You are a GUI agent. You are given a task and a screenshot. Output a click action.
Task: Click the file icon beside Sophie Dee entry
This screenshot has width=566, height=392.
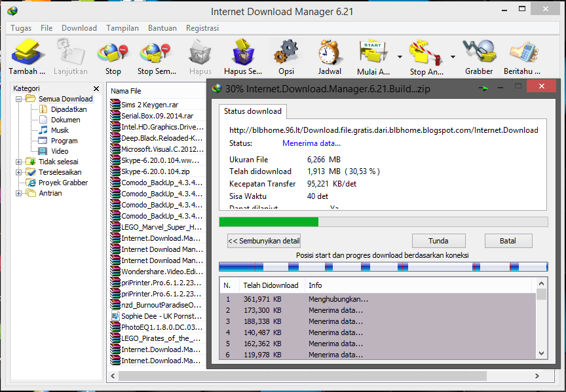coord(115,316)
